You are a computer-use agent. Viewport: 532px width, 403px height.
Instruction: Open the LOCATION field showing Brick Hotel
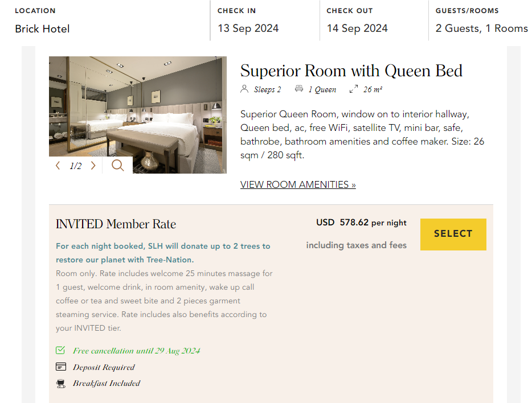pos(42,28)
